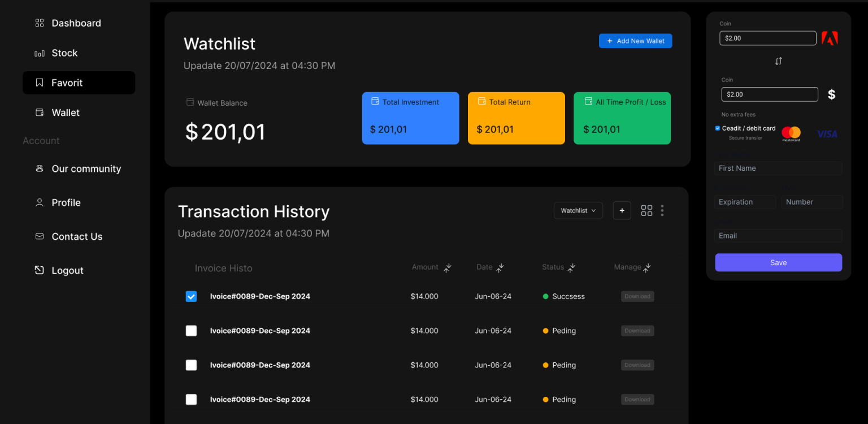This screenshot has width=868, height=424.
Task: Go to Stock section in sidebar
Action: [64, 53]
